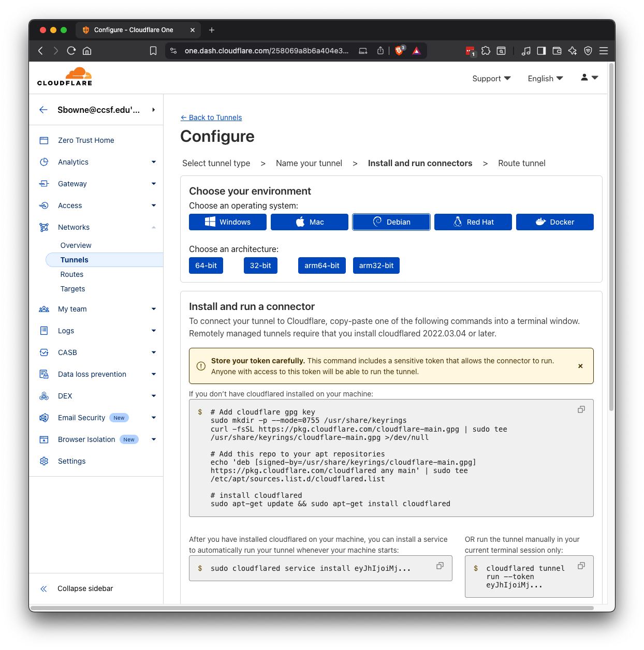The height and width of the screenshot is (650, 644).
Task: Click the Analytics chart icon
Action: (x=44, y=162)
